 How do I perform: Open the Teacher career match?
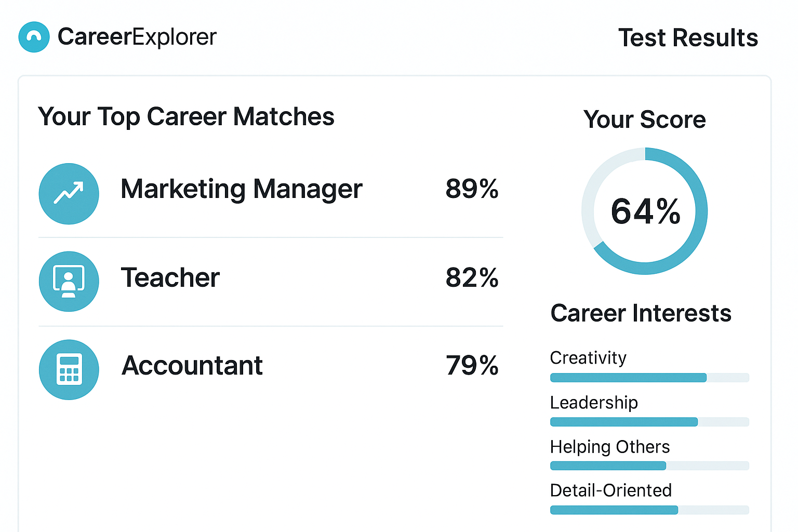tap(170, 277)
